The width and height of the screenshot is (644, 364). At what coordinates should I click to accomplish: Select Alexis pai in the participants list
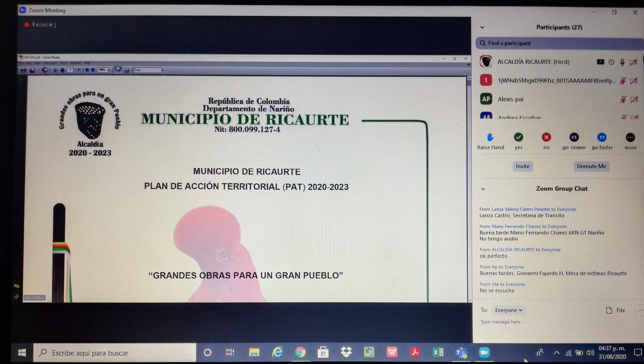[x=510, y=99]
